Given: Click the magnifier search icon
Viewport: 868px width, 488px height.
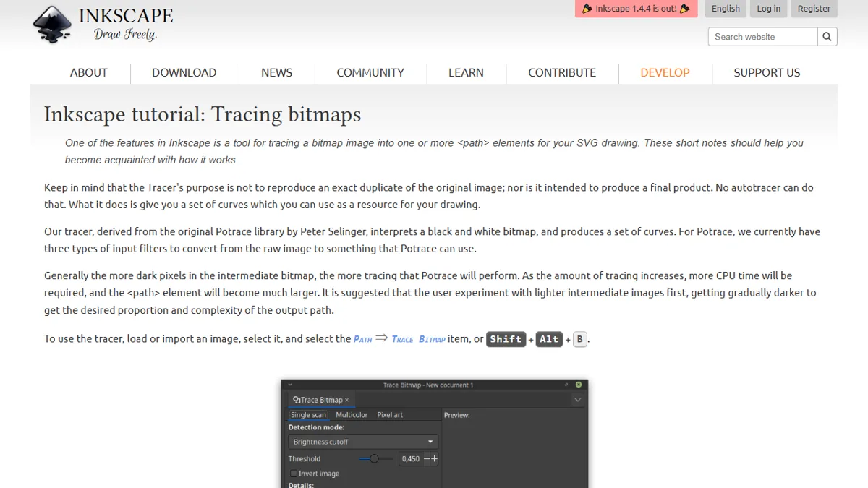Looking at the screenshot, I should point(827,37).
